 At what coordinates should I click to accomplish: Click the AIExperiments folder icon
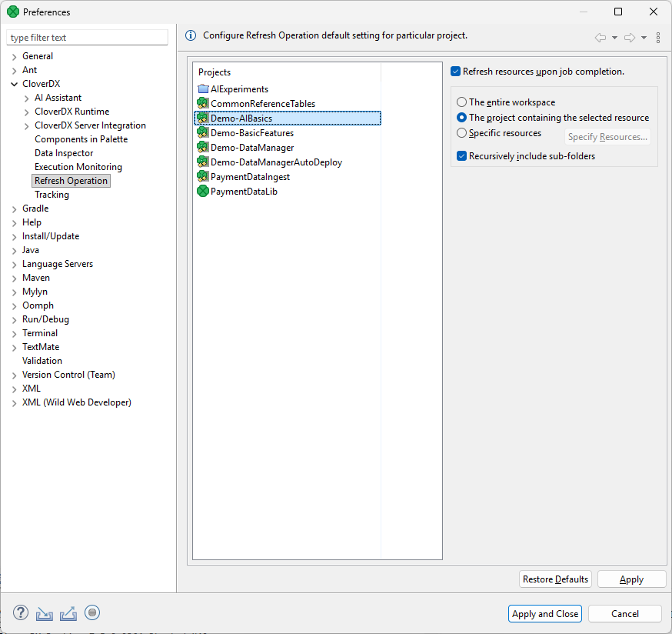point(203,88)
